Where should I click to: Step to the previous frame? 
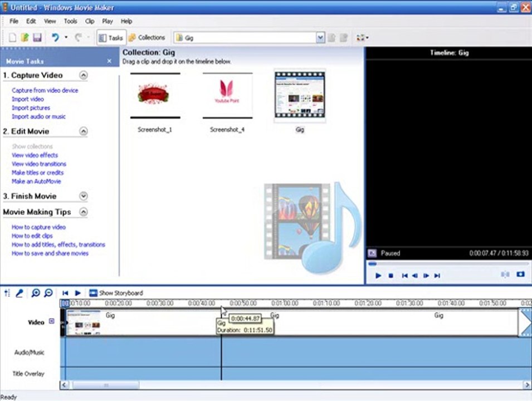[x=414, y=276]
